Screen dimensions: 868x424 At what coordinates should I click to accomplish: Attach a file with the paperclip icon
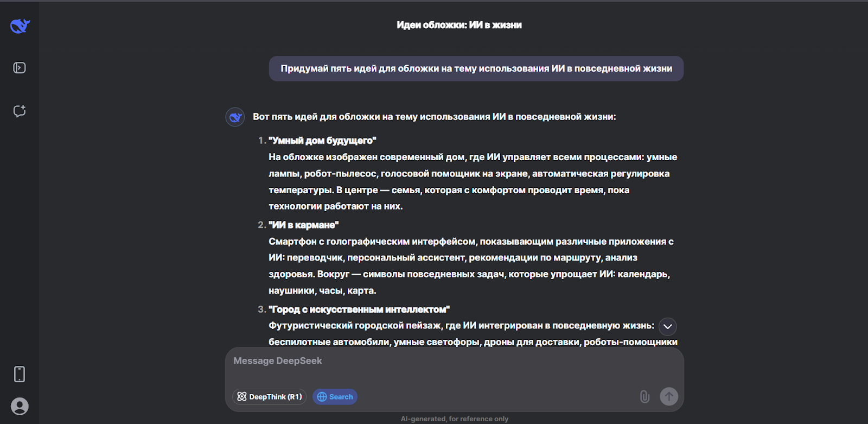(644, 397)
